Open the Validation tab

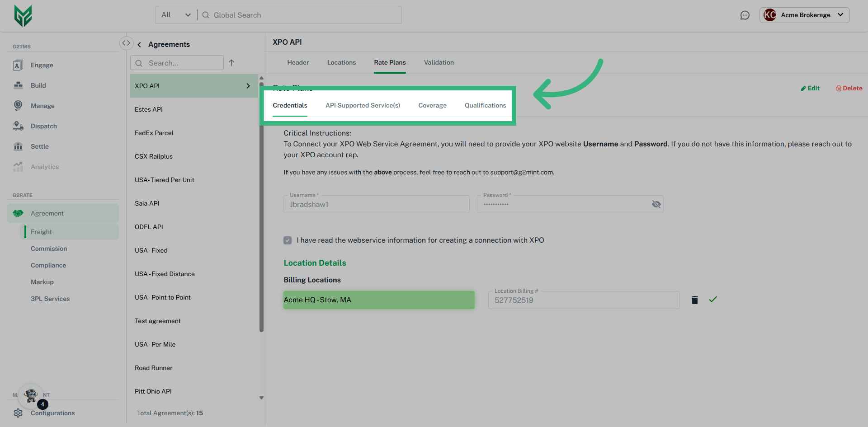click(439, 62)
